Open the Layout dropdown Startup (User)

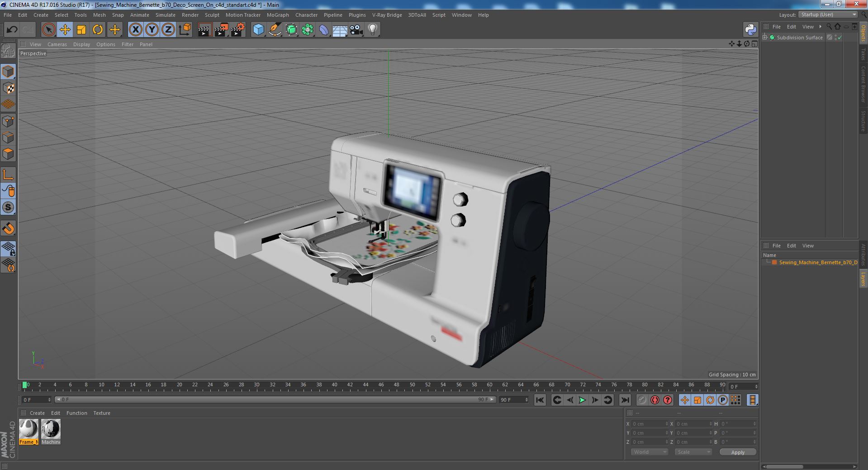click(828, 14)
